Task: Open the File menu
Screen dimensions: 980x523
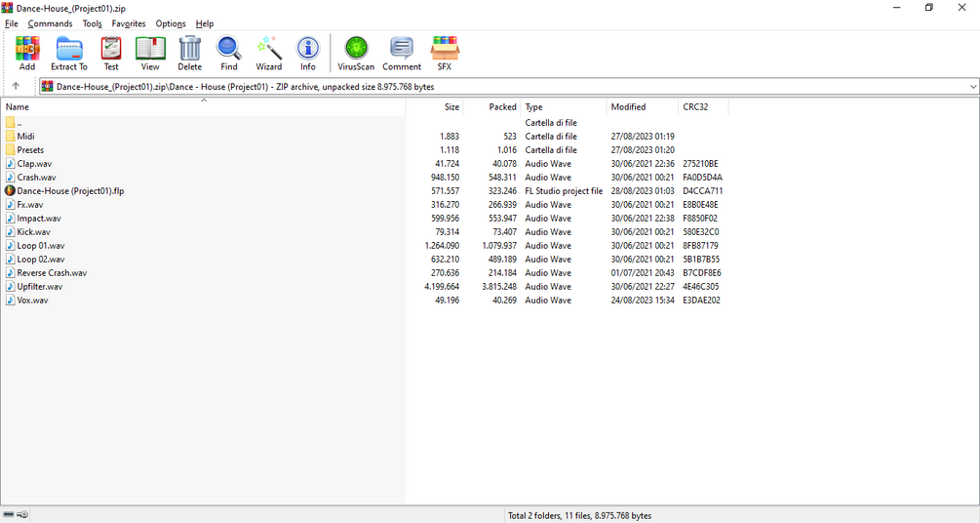Action: click(12, 23)
